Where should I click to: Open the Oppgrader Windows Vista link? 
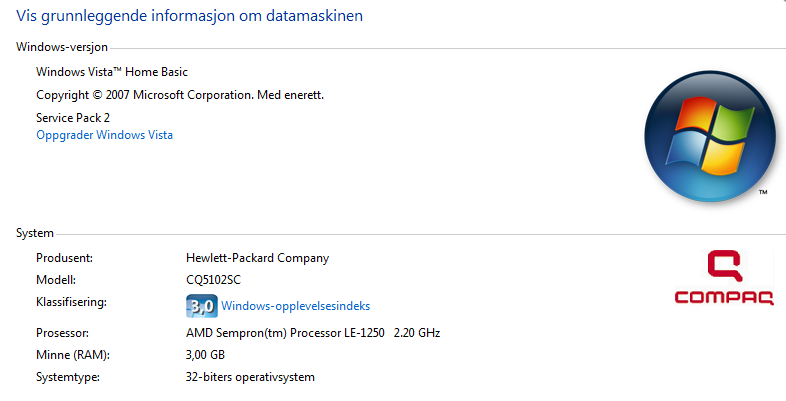point(104,135)
